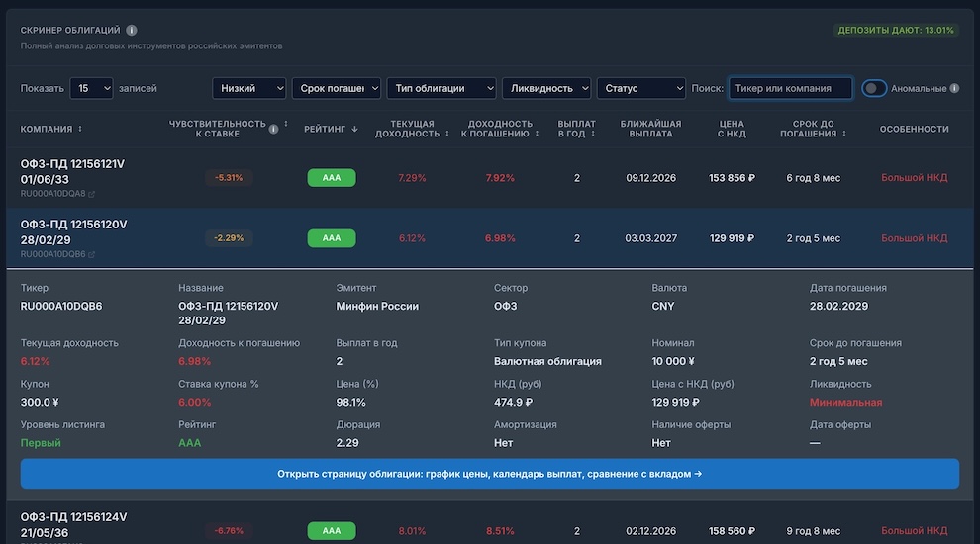Click the Минимальная liquidity value

click(845, 403)
